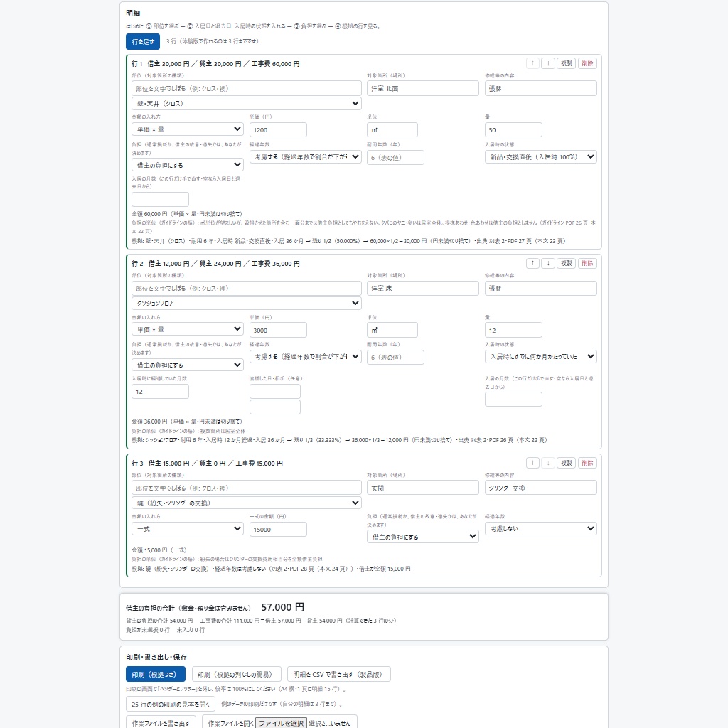
Task: Move row 2 (行2) up with ↑ arrow
Action: [x=532, y=263]
